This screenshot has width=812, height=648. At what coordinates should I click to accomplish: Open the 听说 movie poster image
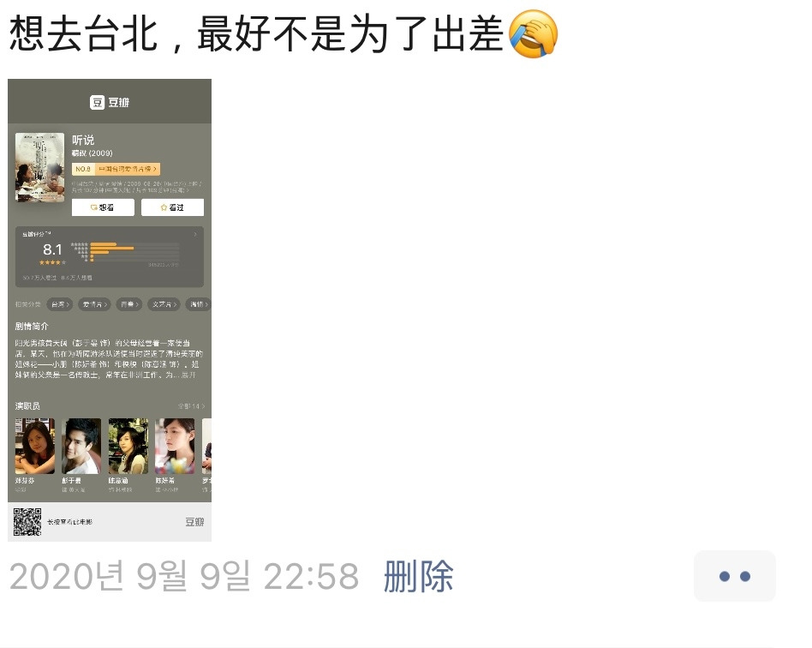point(40,167)
